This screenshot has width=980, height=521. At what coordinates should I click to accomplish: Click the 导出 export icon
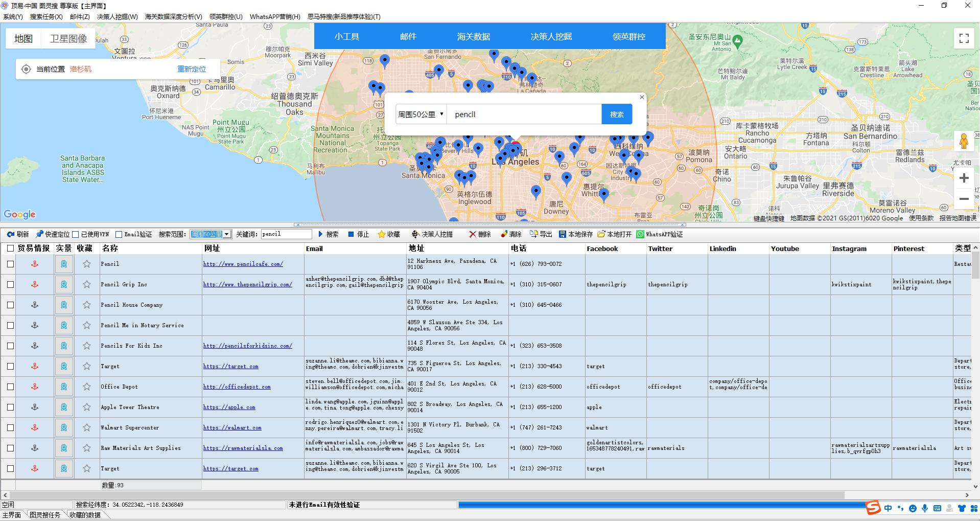[533, 234]
